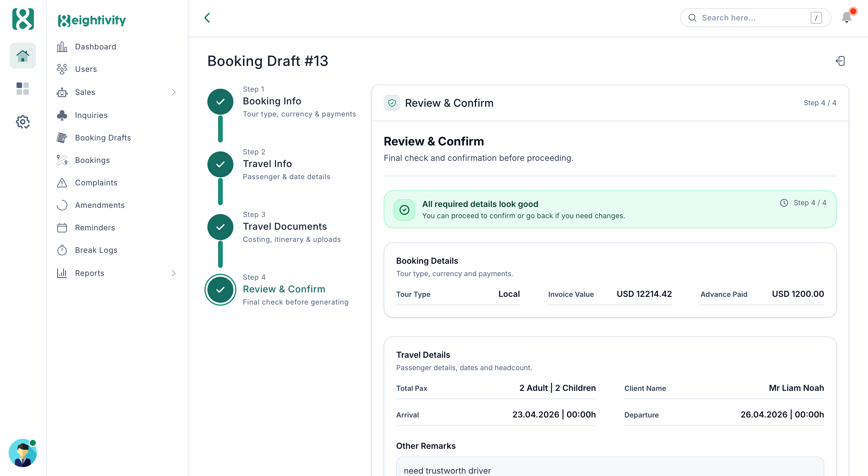
Task: Jump to Travel Documents step title
Action: (x=285, y=226)
